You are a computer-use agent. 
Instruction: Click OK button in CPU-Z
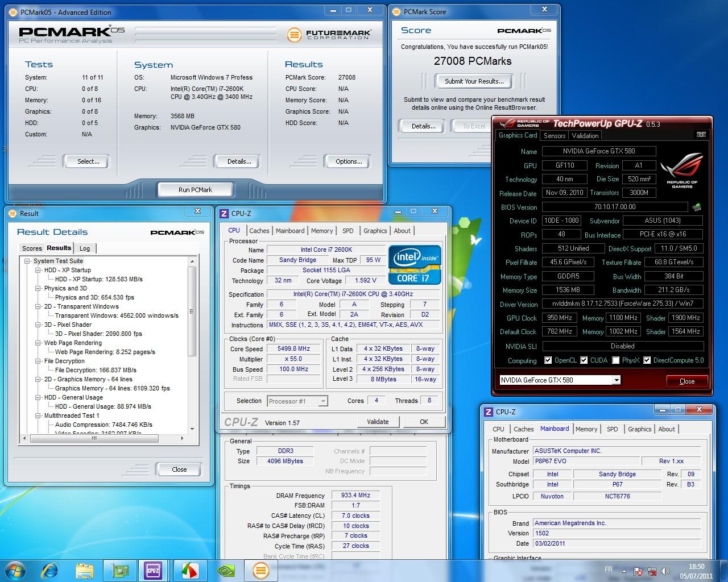coord(424,422)
